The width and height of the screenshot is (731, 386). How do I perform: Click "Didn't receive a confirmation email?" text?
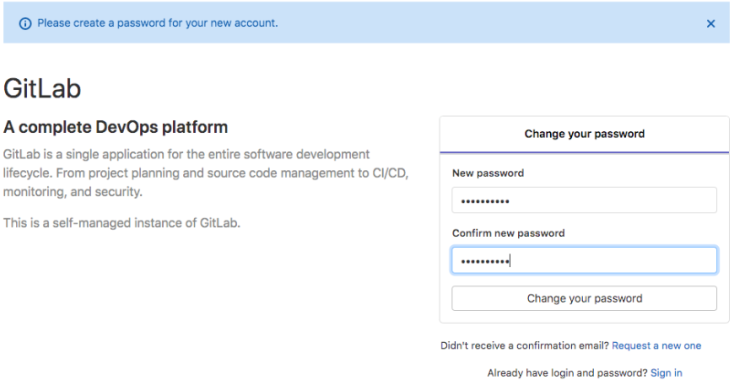click(x=525, y=345)
